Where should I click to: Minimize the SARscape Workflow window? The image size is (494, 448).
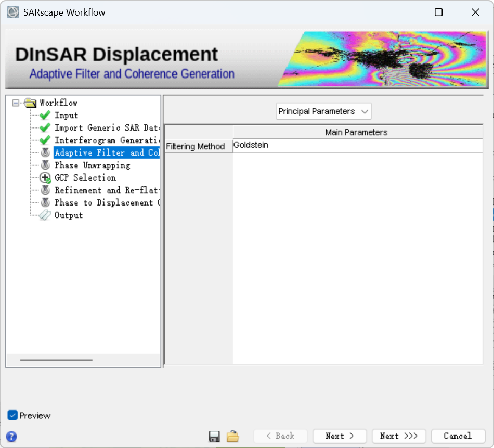pos(402,12)
